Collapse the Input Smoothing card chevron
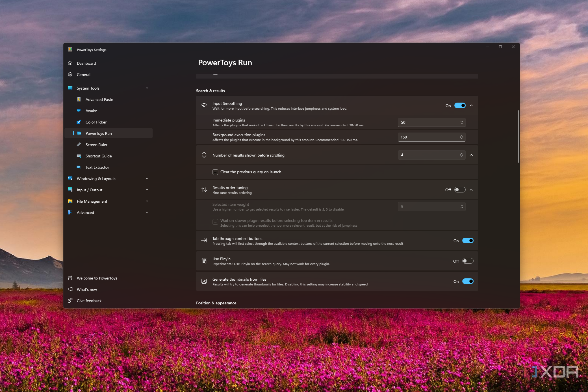This screenshot has width=588, height=392. (471, 105)
